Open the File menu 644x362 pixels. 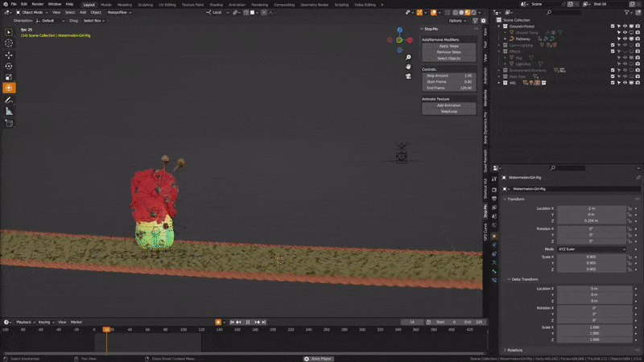pyautogui.click(x=14, y=4)
